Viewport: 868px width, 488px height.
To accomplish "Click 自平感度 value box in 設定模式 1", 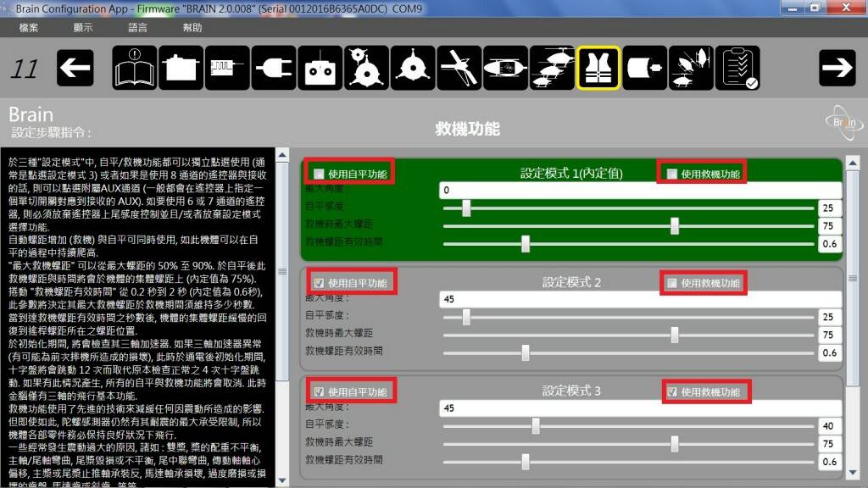I will click(829, 208).
